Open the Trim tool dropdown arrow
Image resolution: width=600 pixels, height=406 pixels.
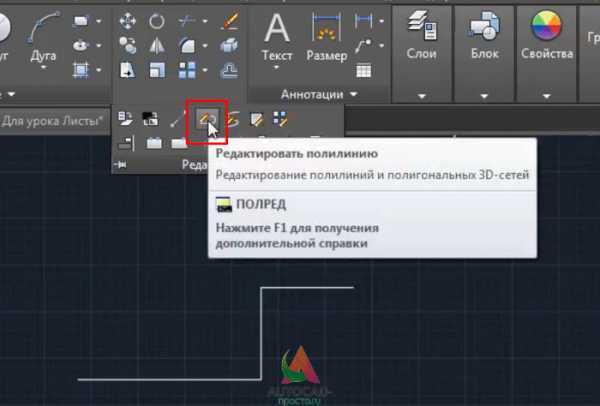point(205,21)
